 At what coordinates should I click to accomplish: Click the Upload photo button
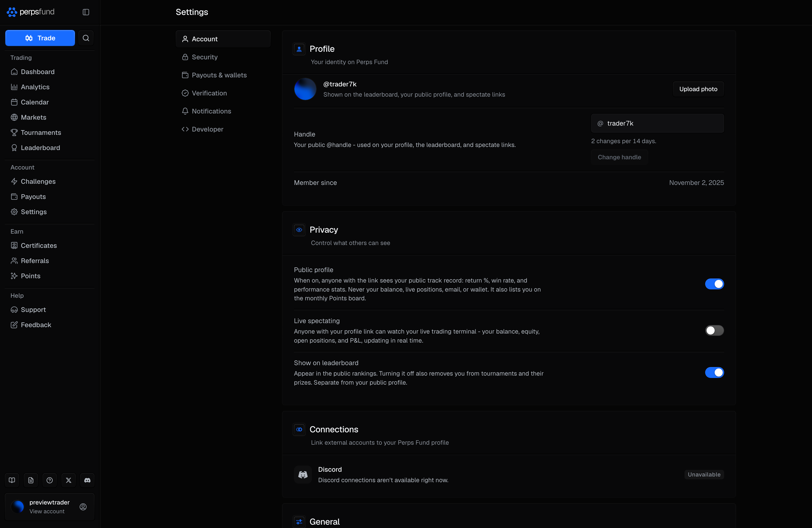tap(698, 89)
